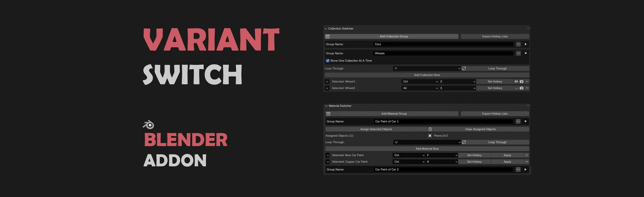Remove the Wheel2 collection row
The width and height of the screenshot is (644, 197).
[527, 88]
